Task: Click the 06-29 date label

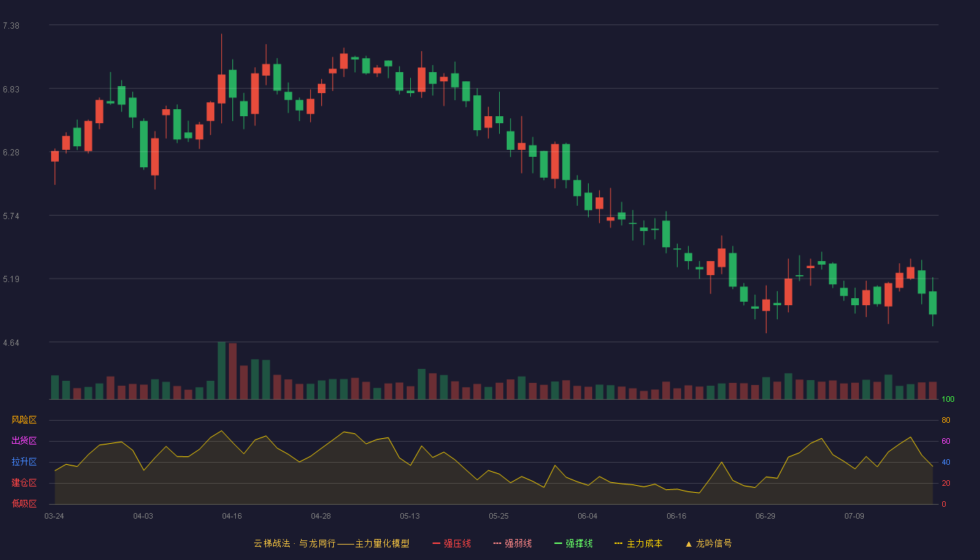Action: coord(765,516)
